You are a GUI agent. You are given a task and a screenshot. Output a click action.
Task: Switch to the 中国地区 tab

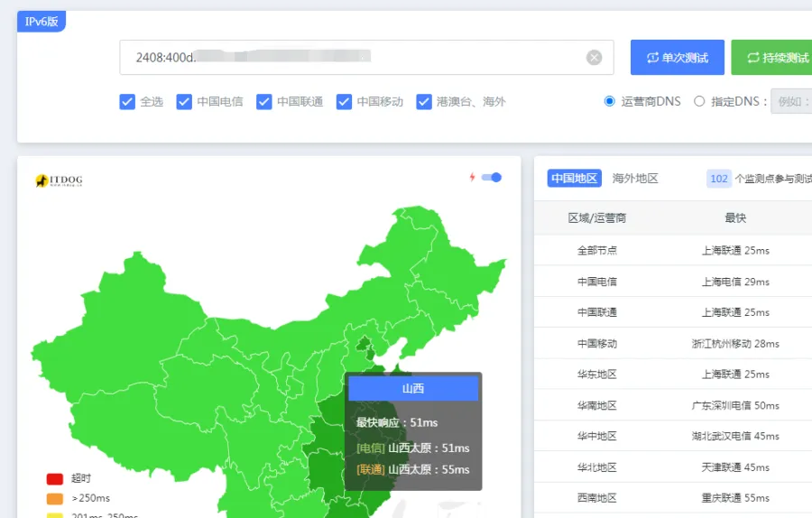(575, 178)
